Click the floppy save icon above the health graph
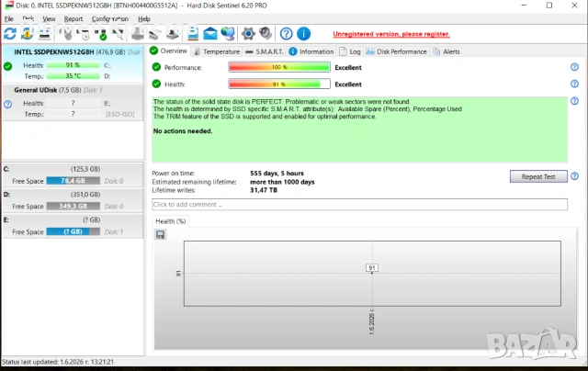Screen dimensions: 588x371 (x=161, y=234)
